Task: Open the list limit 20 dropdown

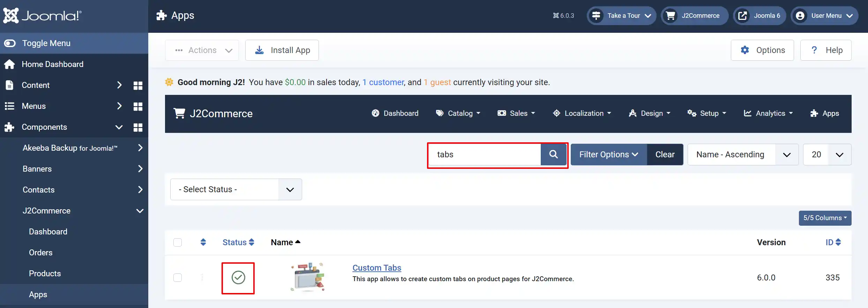Action: pyautogui.click(x=827, y=155)
